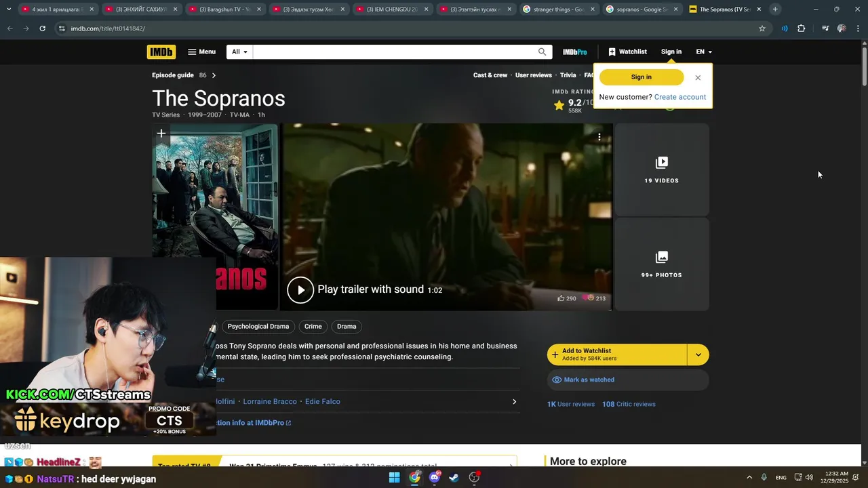Click the search magnifier icon

[x=542, y=52]
